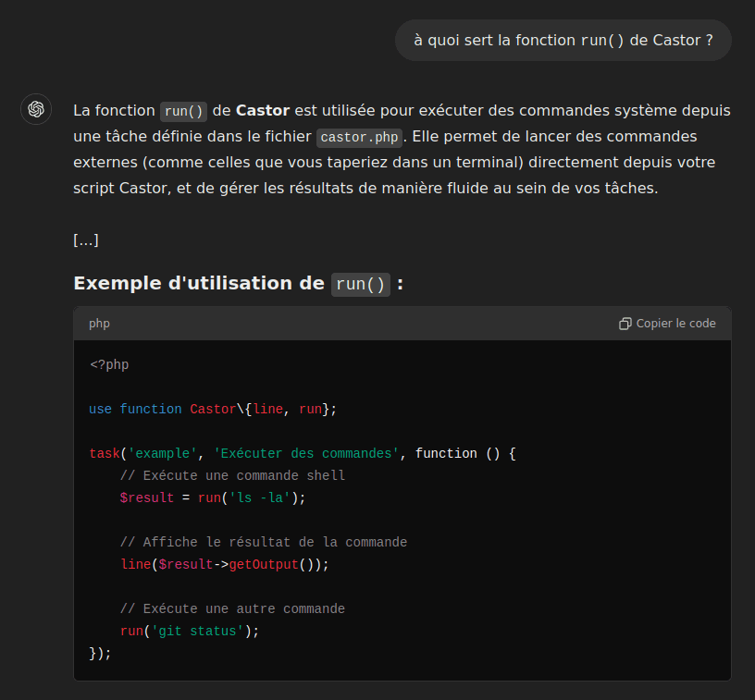Click the inline "castor.php" code snippet
The image size is (755, 700).
coord(360,137)
